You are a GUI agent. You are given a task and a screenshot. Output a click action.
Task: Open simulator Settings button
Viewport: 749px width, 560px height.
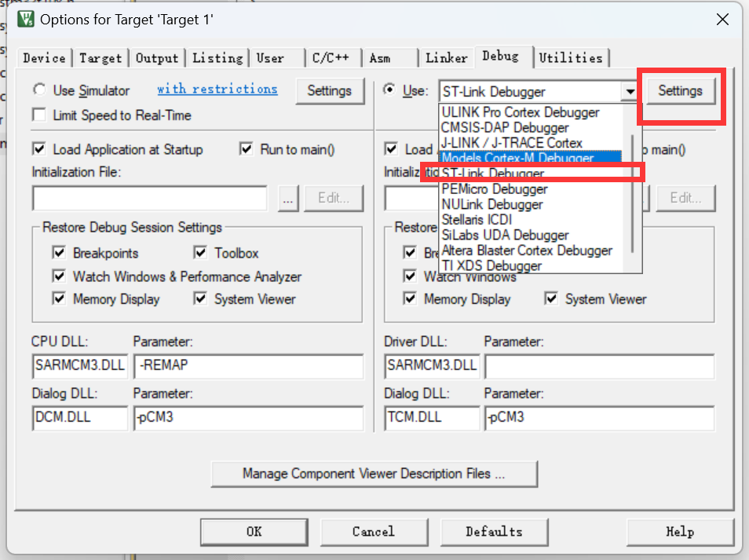330,91
